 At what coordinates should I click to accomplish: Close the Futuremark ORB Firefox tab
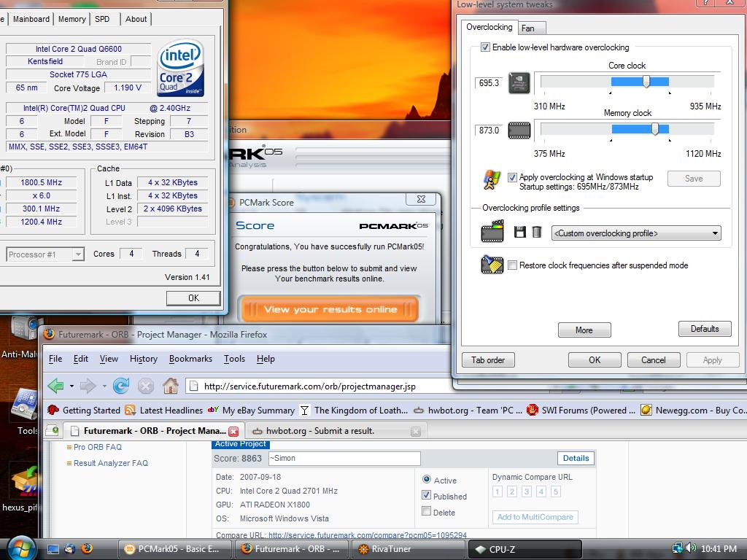point(233,432)
